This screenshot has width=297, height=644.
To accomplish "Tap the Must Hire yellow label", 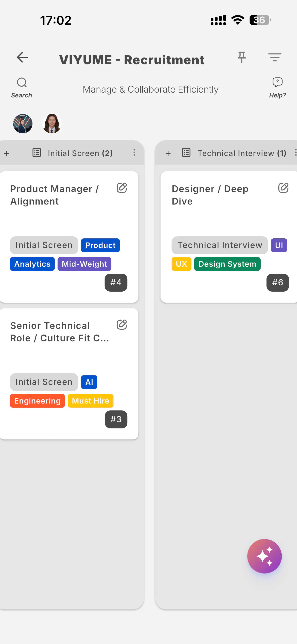I will pyautogui.click(x=90, y=401).
